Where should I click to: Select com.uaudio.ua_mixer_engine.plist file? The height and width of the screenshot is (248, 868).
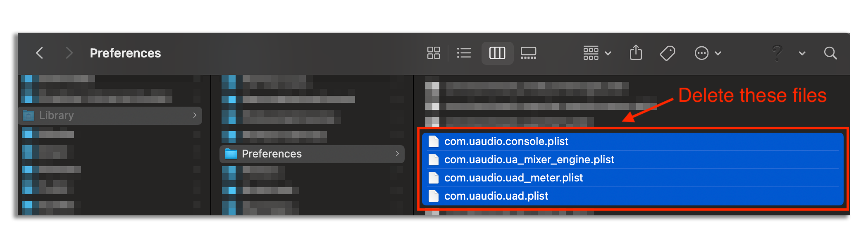tap(632, 160)
